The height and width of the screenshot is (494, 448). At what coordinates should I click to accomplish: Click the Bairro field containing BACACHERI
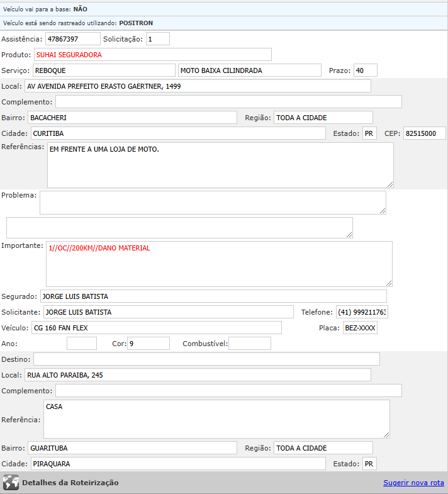[132, 118]
